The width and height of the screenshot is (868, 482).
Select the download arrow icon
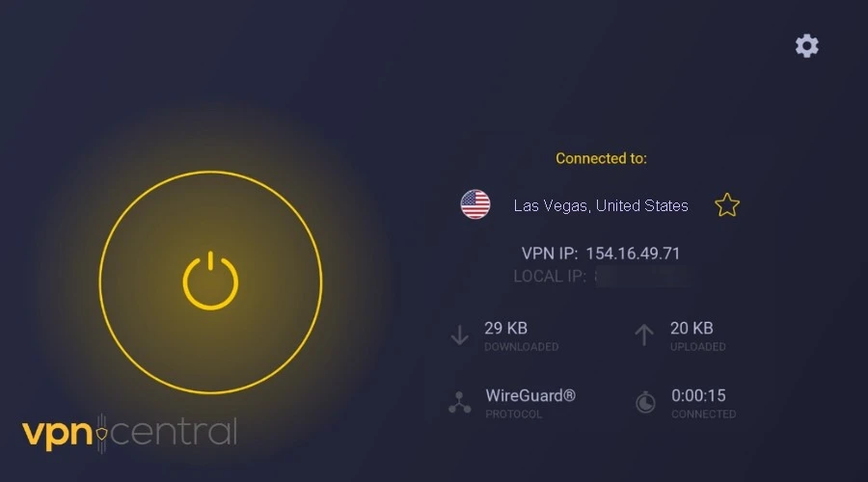pyautogui.click(x=459, y=335)
